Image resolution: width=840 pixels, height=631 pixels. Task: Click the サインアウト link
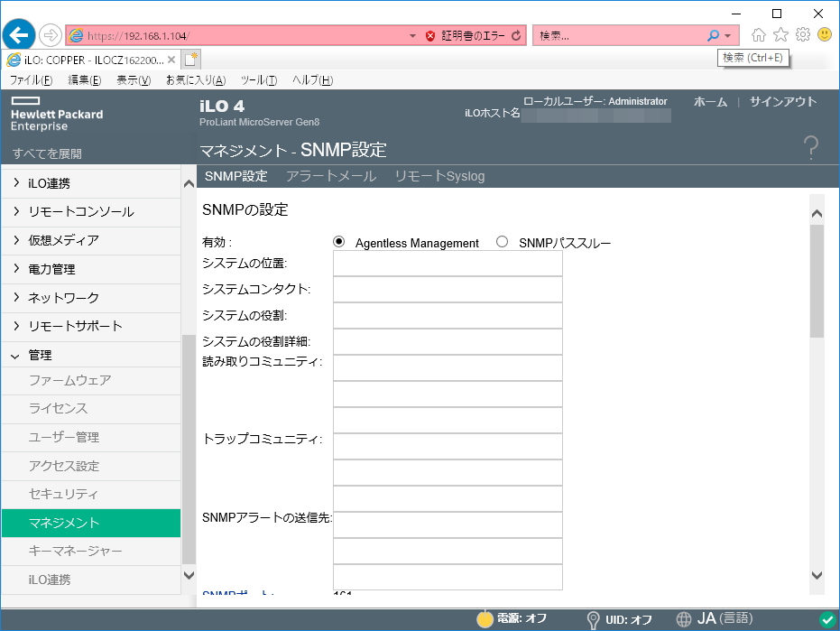[782, 102]
